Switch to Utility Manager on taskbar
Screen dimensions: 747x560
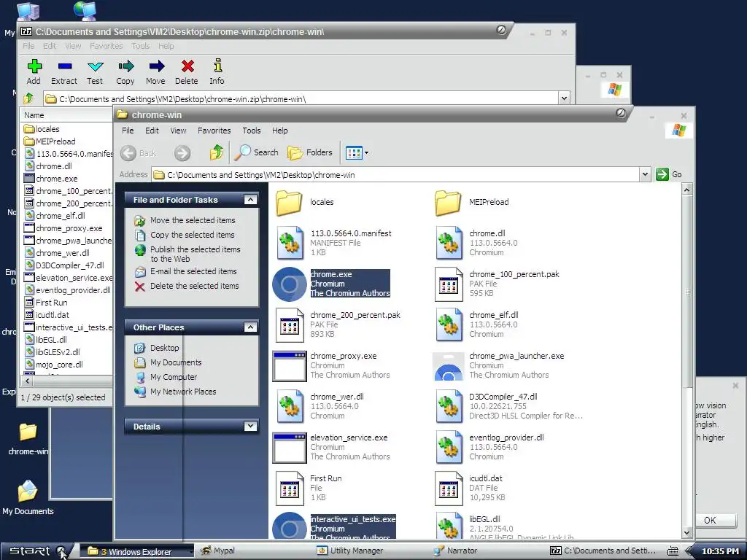click(351, 551)
